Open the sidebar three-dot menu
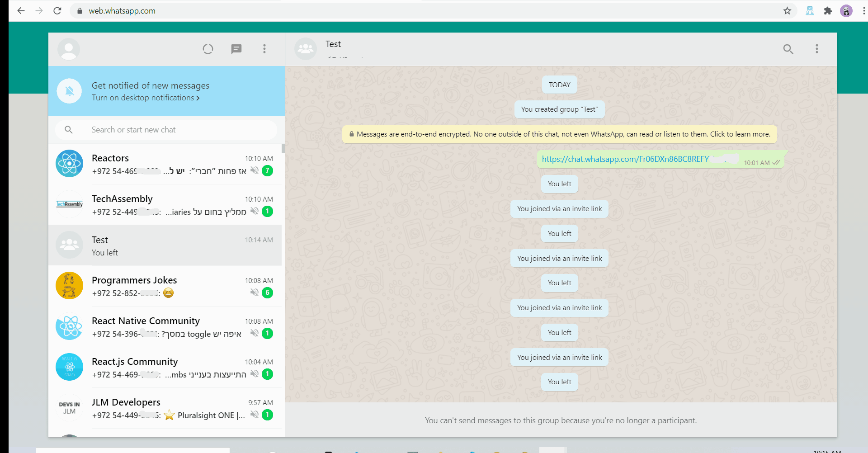868x453 pixels. point(264,49)
